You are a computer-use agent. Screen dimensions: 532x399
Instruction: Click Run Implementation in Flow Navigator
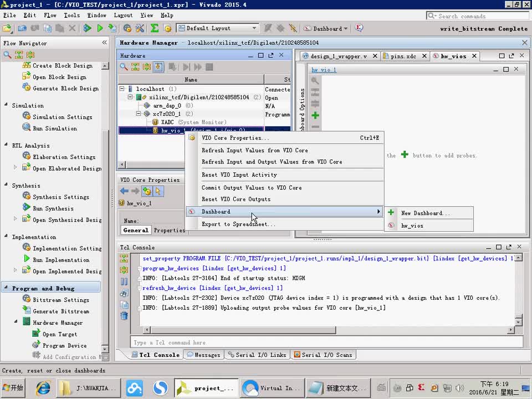pyautogui.click(x=61, y=260)
